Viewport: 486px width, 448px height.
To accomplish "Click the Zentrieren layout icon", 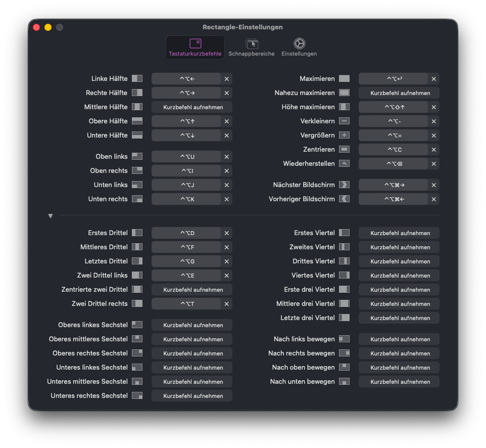I will tap(344, 150).
